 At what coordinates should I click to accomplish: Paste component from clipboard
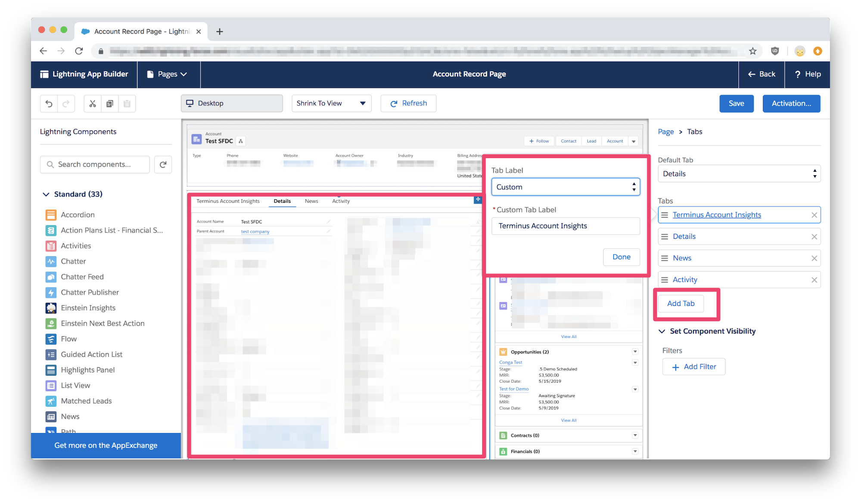[x=127, y=103]
